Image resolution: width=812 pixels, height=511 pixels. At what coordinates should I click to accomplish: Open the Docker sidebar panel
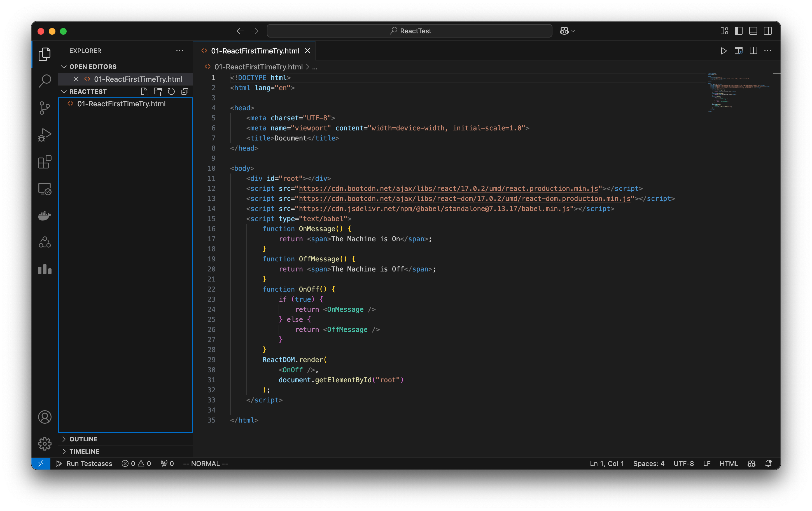pos(44,216)
